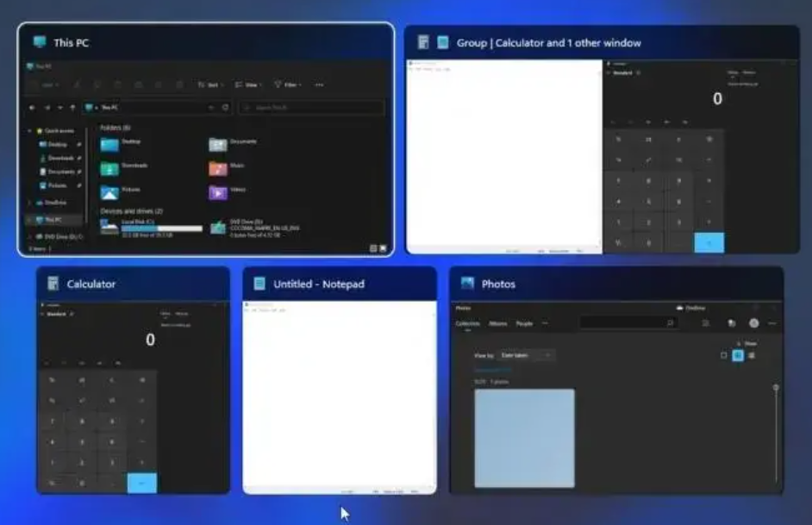Click the 0 display in the standalone Calculator

[150, 340]
